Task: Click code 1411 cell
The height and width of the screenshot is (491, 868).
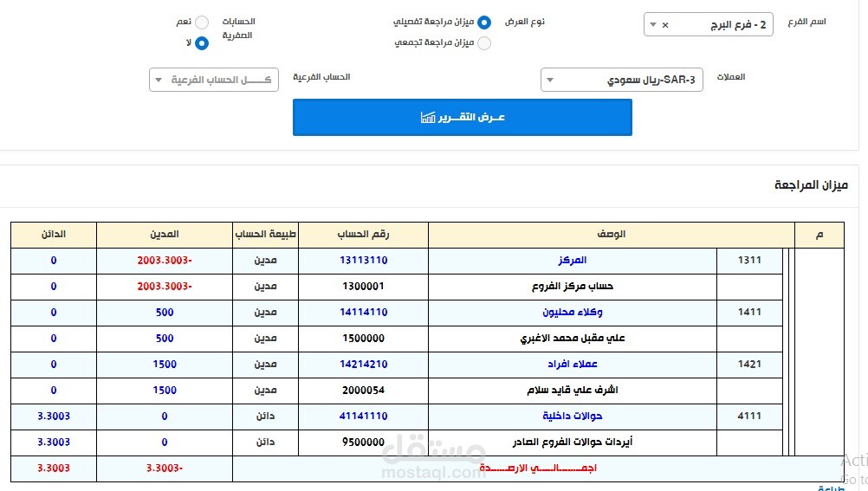Action: (x=749, y=313)
